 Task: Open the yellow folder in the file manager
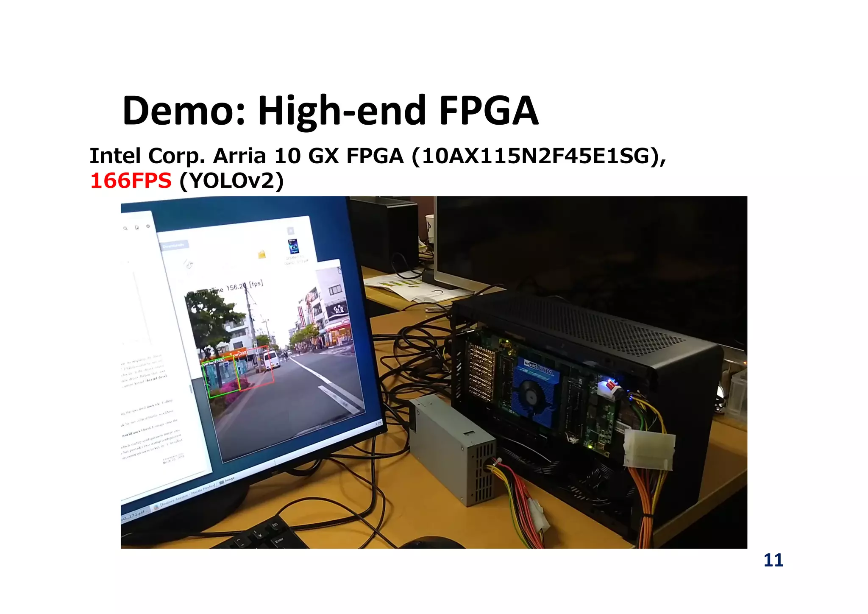pyautogui.click(x=262, y=254)
